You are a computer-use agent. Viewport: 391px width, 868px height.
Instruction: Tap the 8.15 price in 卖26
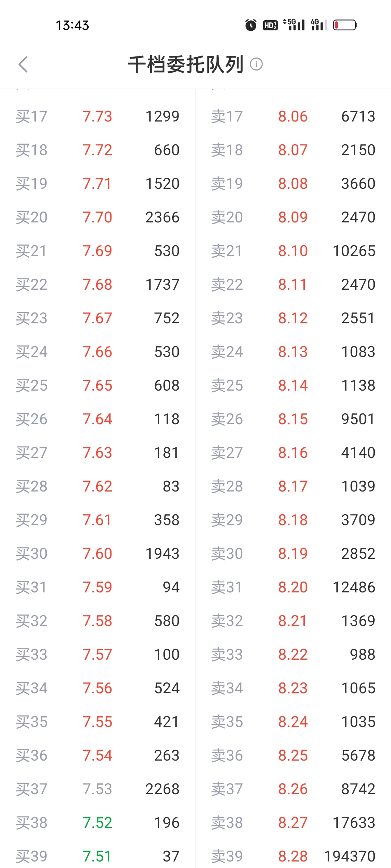pyautogui.click(x=293, y=419)
